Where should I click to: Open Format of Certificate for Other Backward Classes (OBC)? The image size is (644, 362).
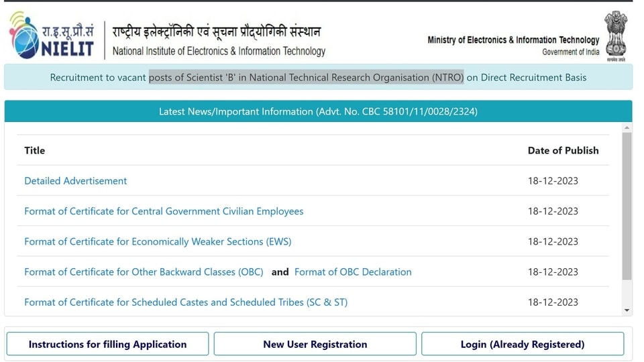144,271
